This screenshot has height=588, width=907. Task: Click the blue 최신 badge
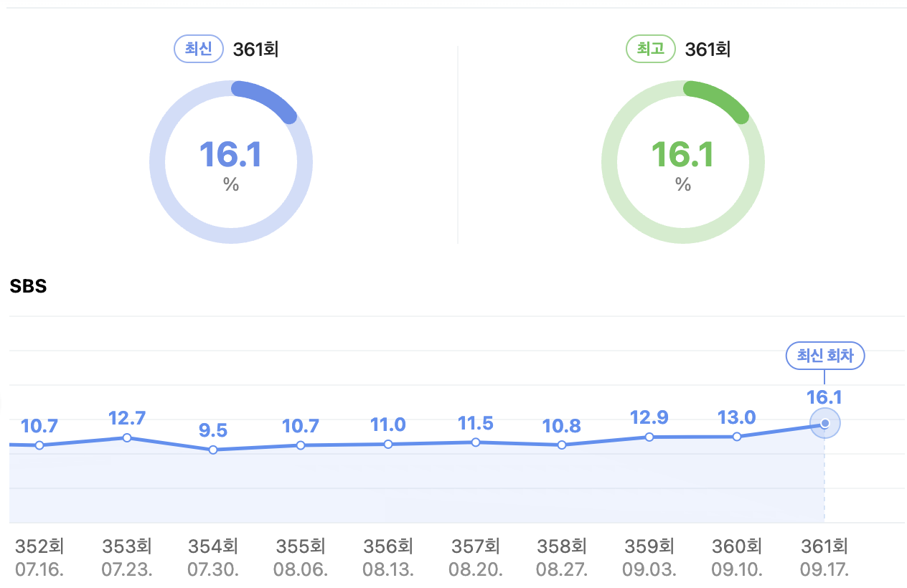coord(199,49)
